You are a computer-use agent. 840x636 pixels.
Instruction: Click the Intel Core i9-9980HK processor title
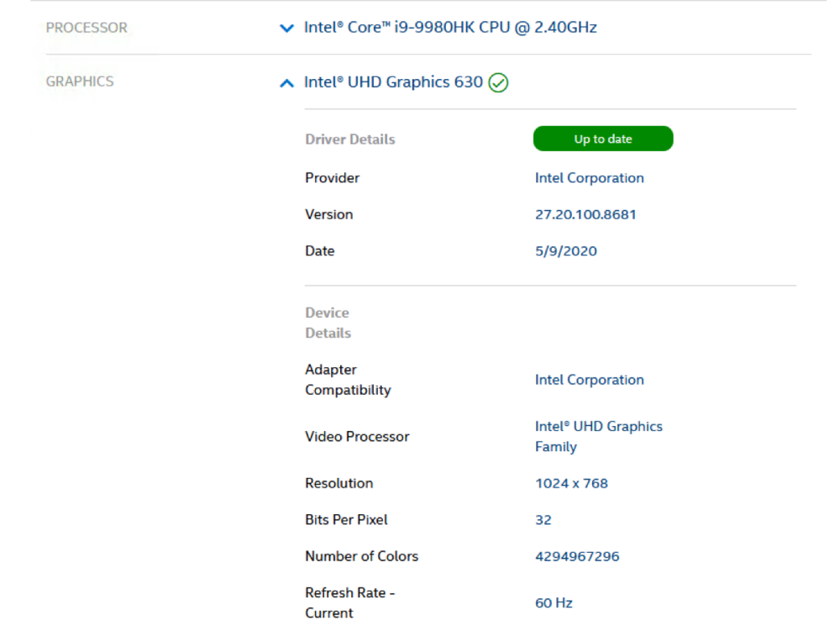[450, 28]
